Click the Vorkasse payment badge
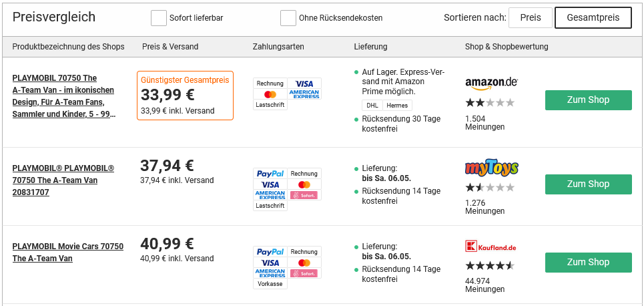This screenshot has height=306, width=644. (x=270, y=284)
